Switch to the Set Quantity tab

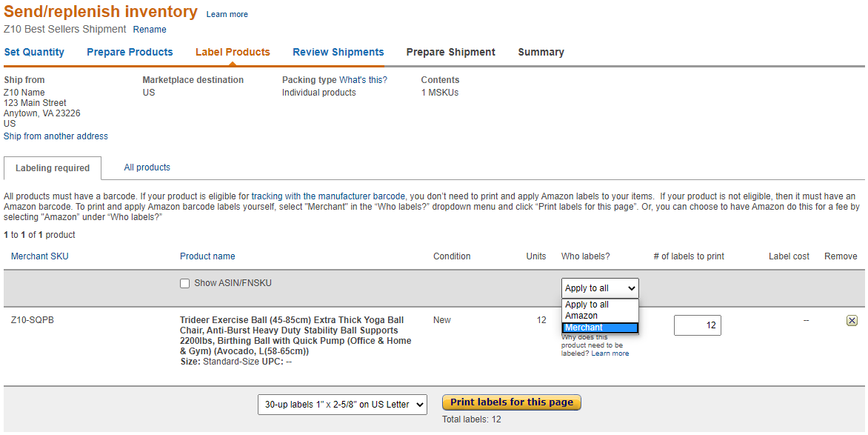click(x=34, y=52)
